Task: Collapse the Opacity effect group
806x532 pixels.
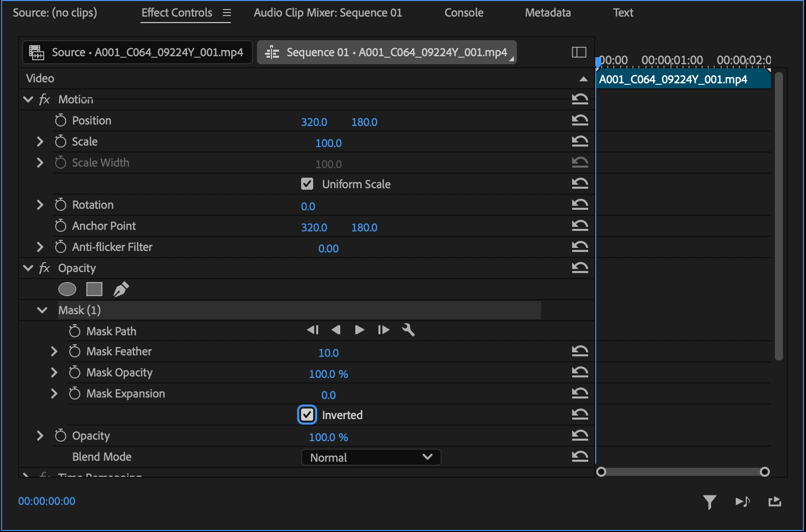Action: point(28,268)
